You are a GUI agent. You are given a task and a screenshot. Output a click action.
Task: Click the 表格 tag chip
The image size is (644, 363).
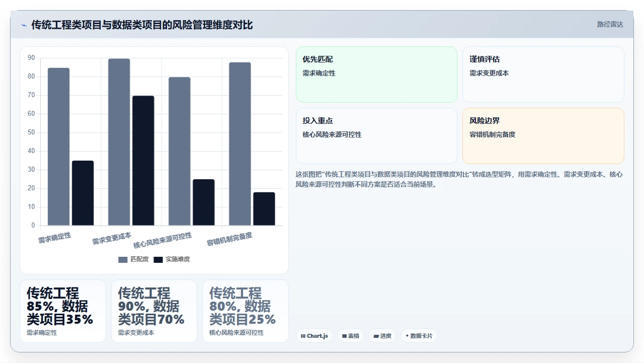(x=351, y=336)
